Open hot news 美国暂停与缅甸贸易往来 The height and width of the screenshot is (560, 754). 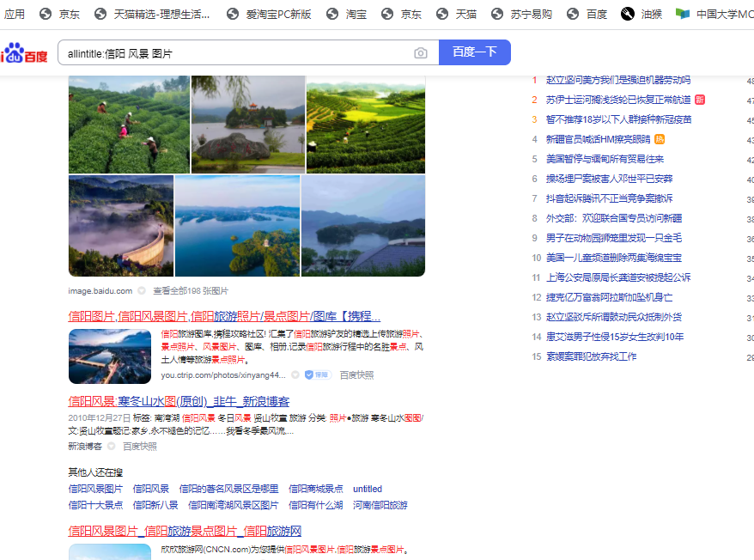pyautogui.click(x=605, y=159)
